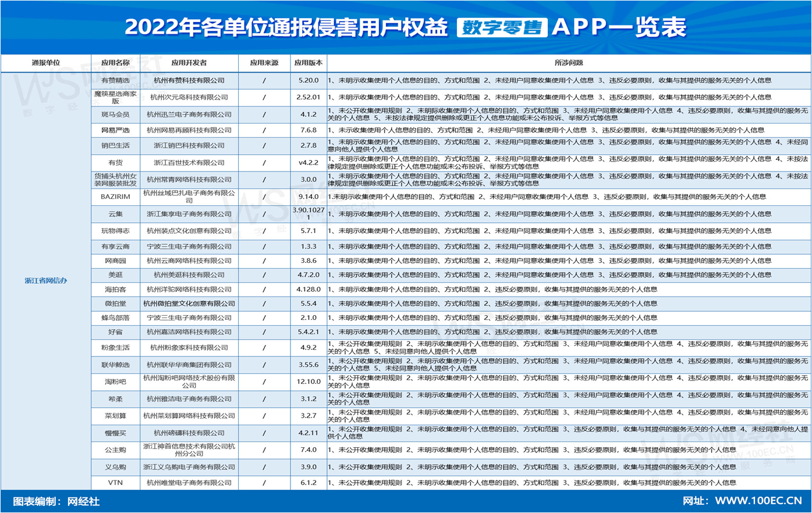Click the 所涉问题 column header
812x513 pixels.
pyautogui.click(x=569, y=63)
